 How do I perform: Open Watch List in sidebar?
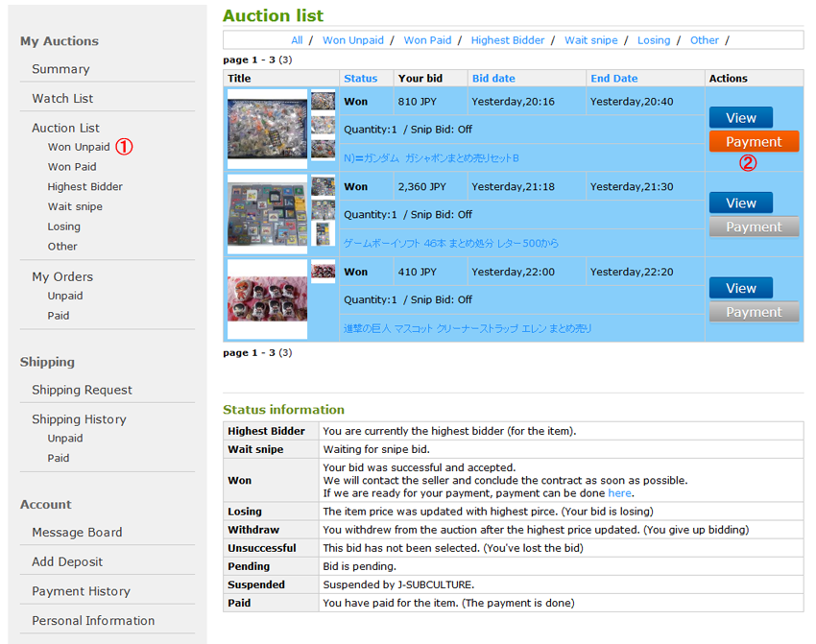(62, 98)
